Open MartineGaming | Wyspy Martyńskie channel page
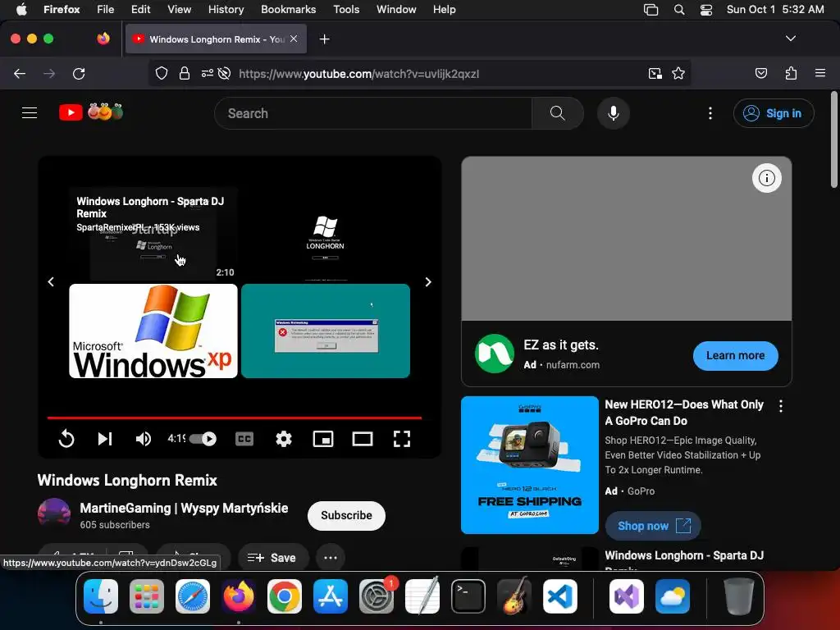840x630 pixels. (x=184, y=508)
